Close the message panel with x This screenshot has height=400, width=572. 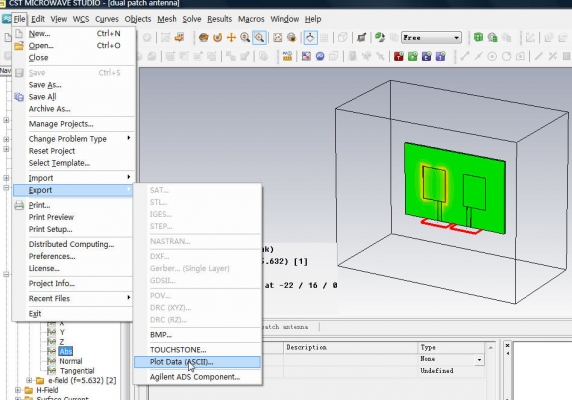(x=507, y=345)
